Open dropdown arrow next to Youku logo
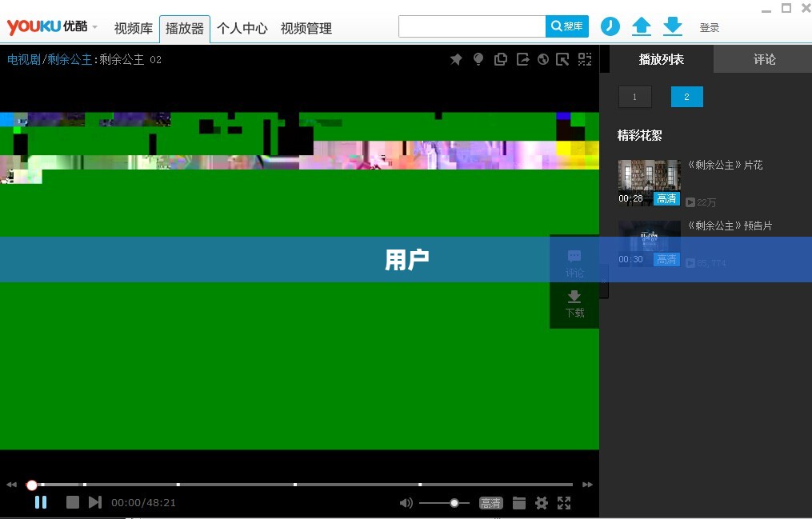The image size is (812, 519). 94,27
